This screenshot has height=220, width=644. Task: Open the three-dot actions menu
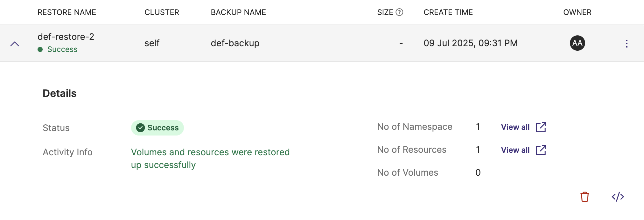(x=626, y=44)
